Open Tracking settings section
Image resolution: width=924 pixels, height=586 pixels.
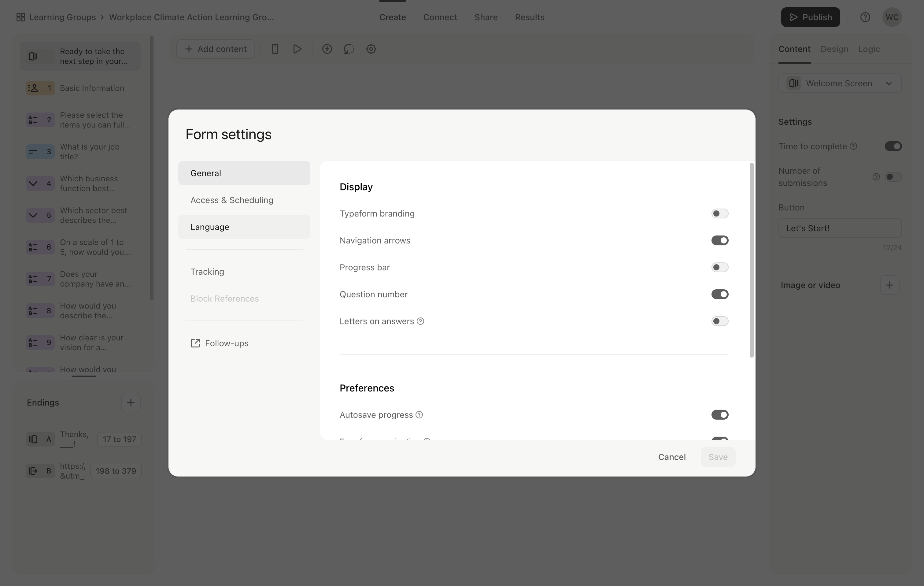tap(244, 272)
